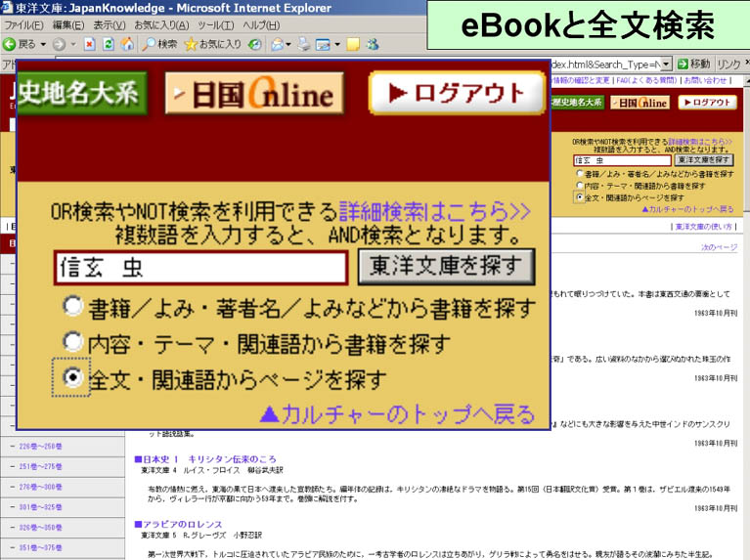
Task: Open the address bar dropdown arrow
Action: 665,64
